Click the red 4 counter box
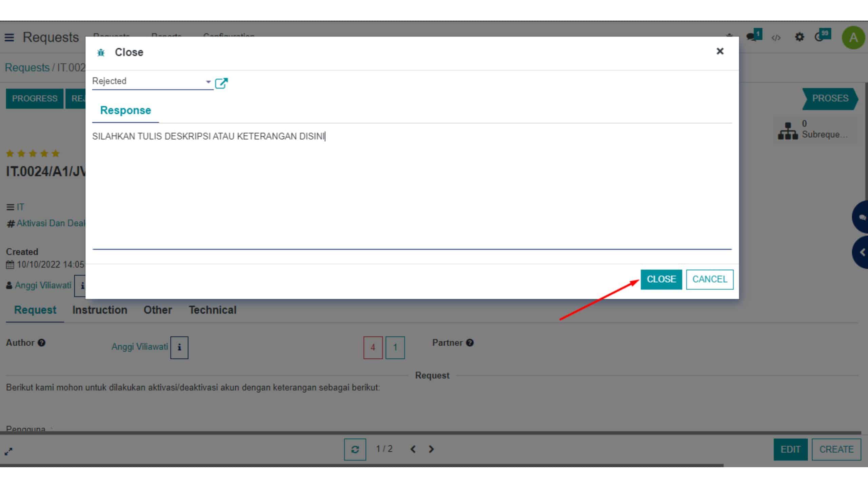Image resolution: width=868 pixels, height=488 pixels. coord(373,347)
